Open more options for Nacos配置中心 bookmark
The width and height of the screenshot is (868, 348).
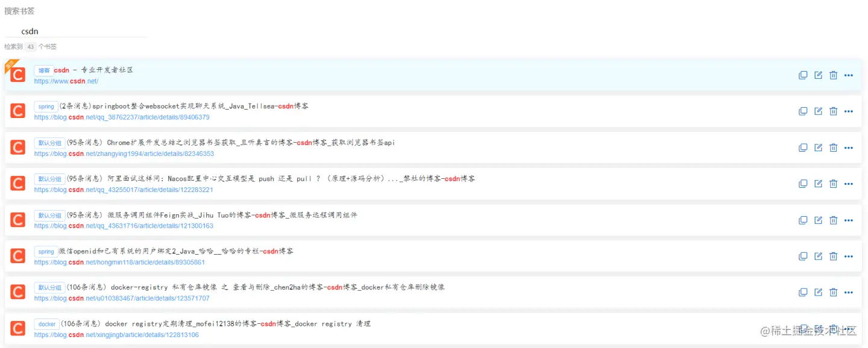click(x=849, y=184)
